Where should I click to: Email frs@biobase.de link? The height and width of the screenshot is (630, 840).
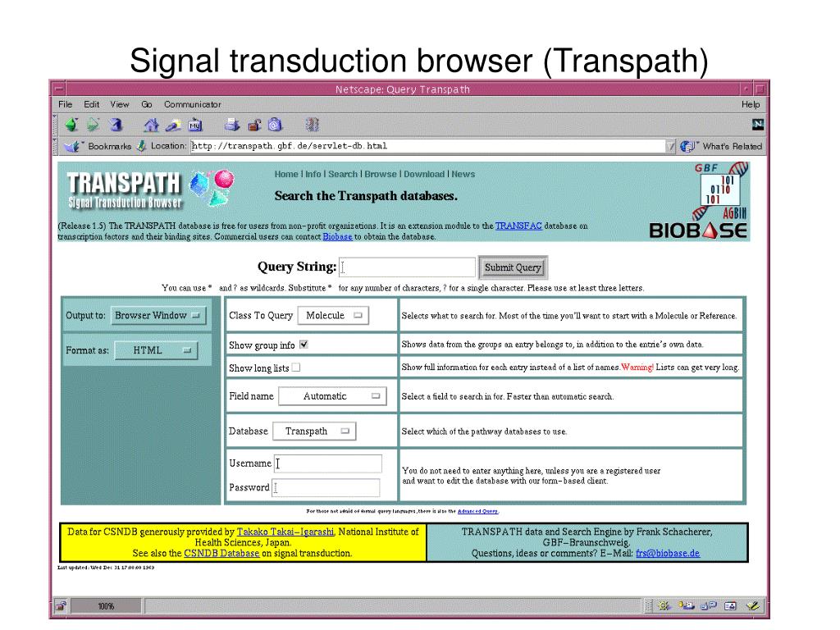pos(668,554)
